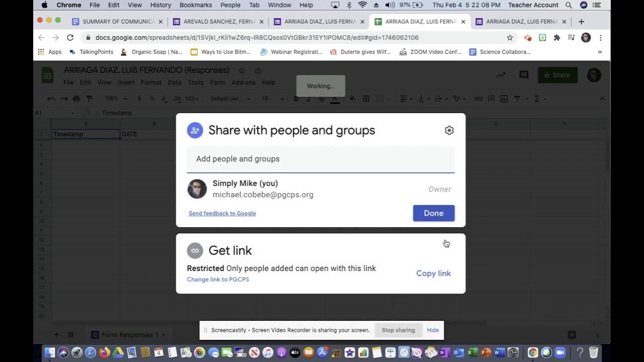The height and width of the screenshot is (362, 644).
Task: Click the add-person icon beside Share heading
Action: (195, 130)
